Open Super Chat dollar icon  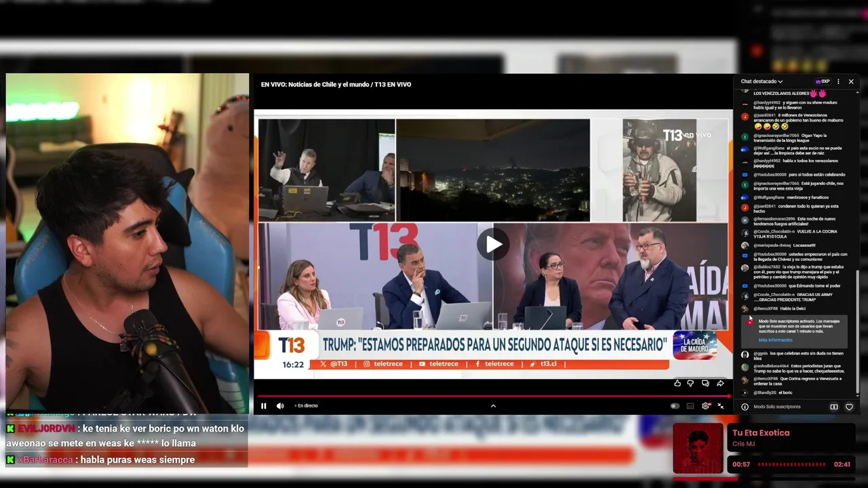coord(834,407)
